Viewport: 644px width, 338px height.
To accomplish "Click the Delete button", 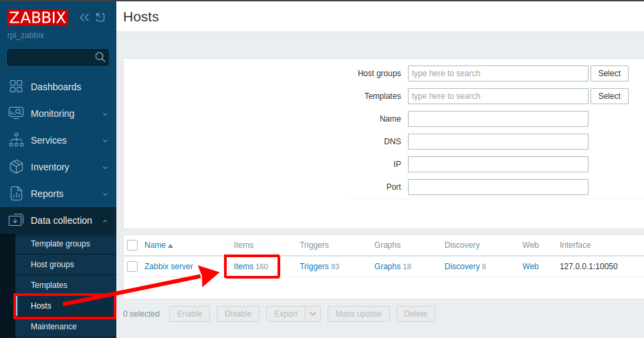I will [416, 314].
